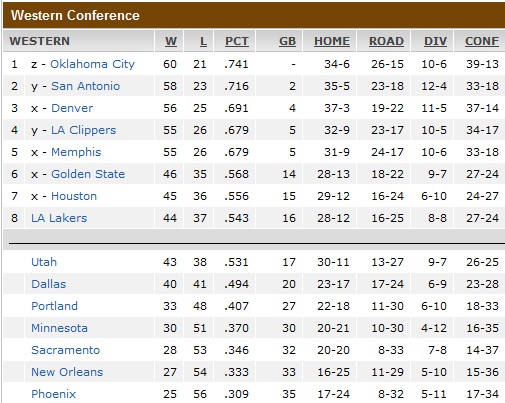
Task: Open the Minnesota team link
Action: 59,328
